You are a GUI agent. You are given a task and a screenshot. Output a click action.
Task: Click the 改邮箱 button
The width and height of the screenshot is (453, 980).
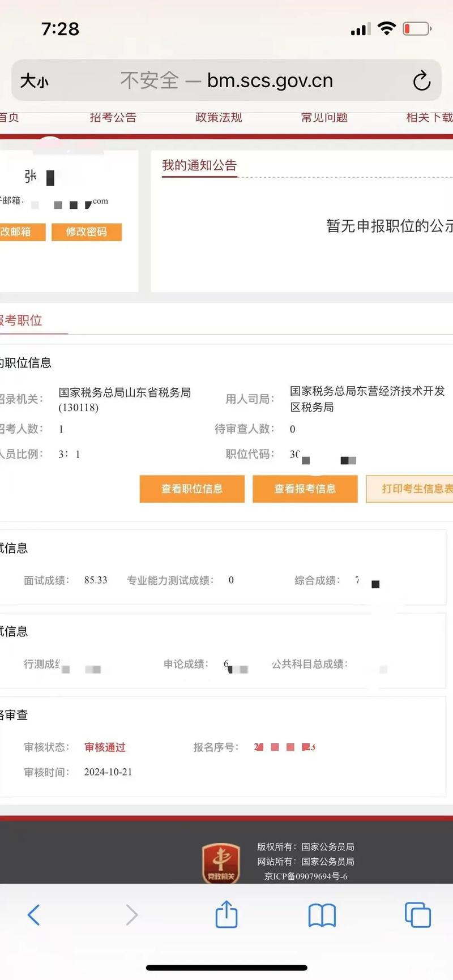[23, 232]
